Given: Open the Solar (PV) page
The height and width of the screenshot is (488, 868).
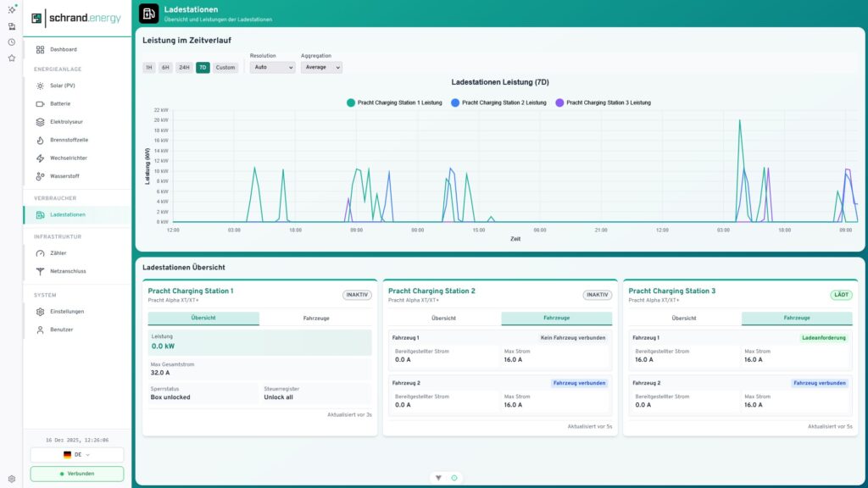Looking at the screenshot, I should [x=62, y=86].
